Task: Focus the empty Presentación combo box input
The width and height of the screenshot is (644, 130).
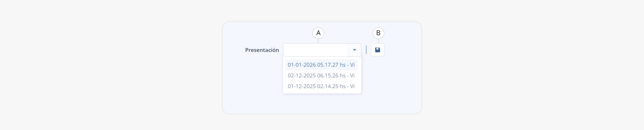Action: pos(315,50)
